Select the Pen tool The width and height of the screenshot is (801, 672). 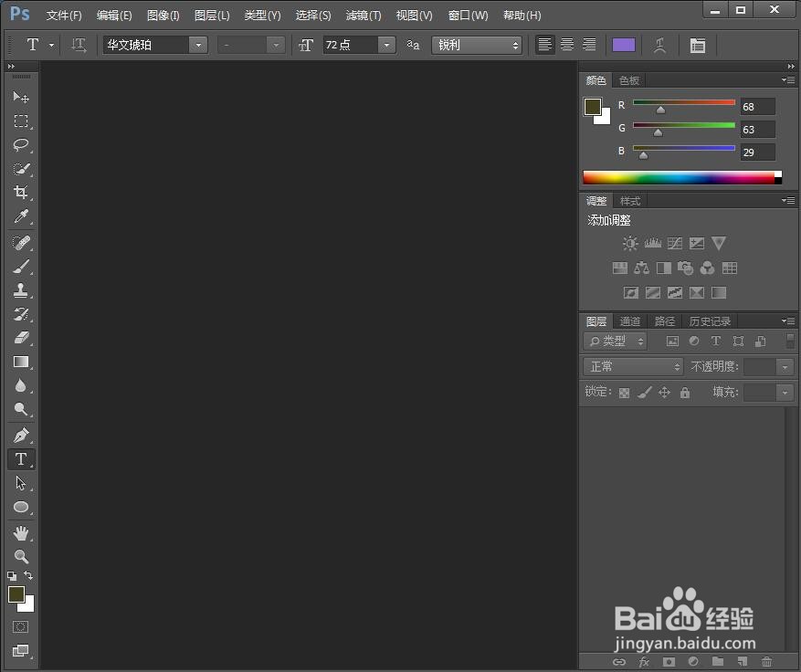coord(21,435)
